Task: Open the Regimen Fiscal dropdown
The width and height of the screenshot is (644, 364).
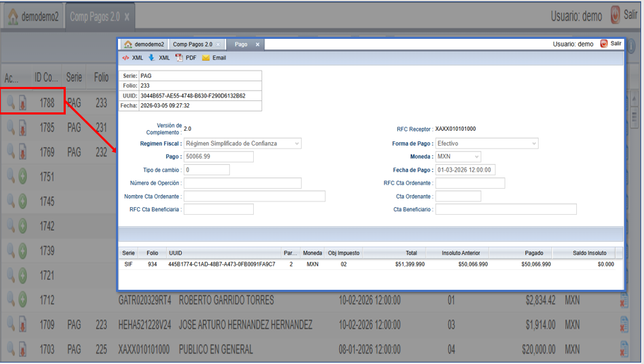Action: click(x=242, y=143)
